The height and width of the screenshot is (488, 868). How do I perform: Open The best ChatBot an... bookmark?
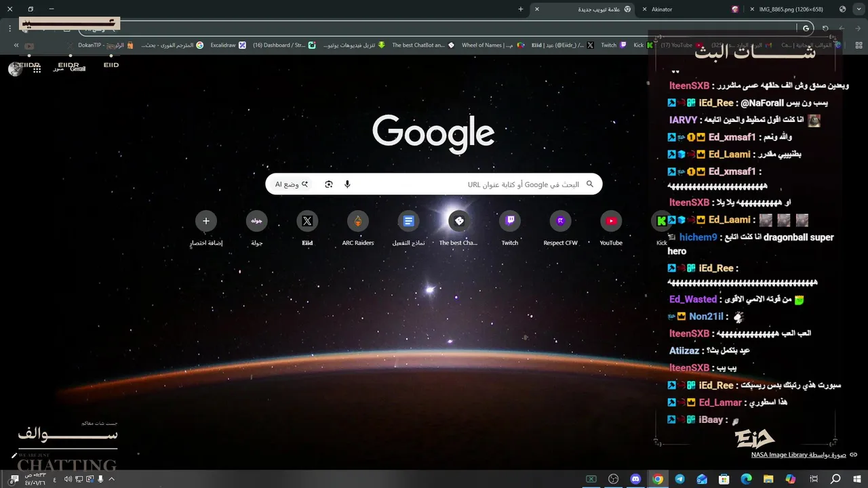point(424,45)
